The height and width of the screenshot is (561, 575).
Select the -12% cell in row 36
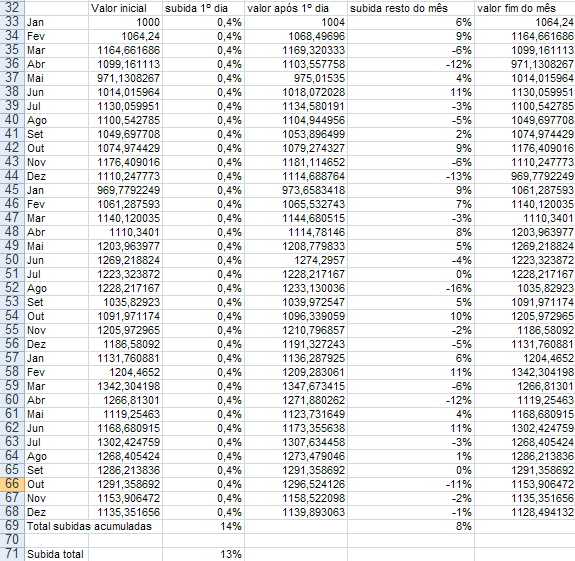pyautogui.click(x=411, y=64)
